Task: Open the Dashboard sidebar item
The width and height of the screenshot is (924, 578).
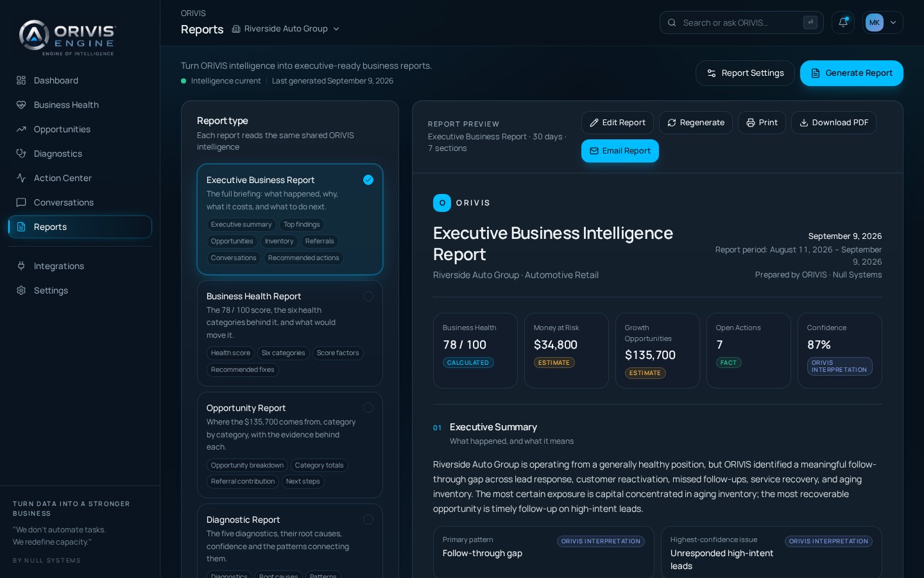Action: coord(80,80)
